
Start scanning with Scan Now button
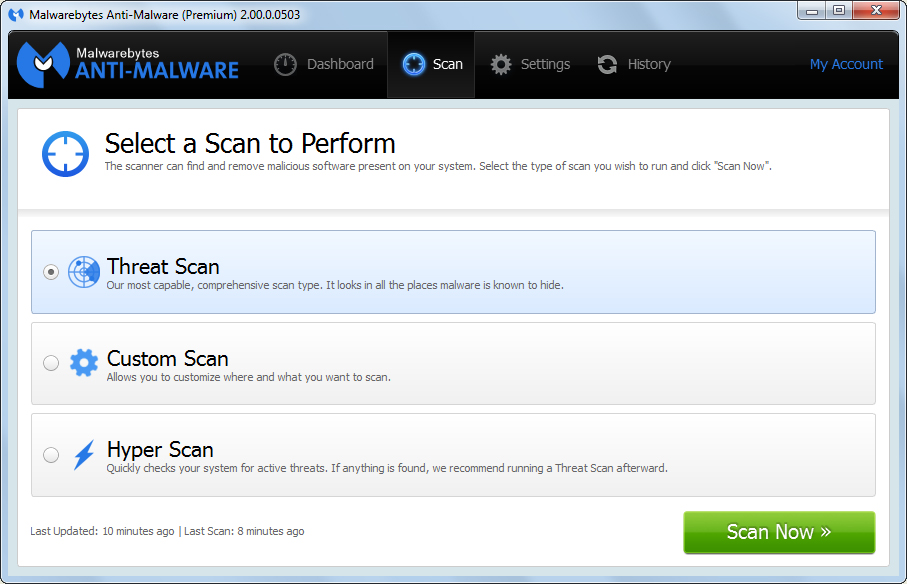(x=779, y=532)
